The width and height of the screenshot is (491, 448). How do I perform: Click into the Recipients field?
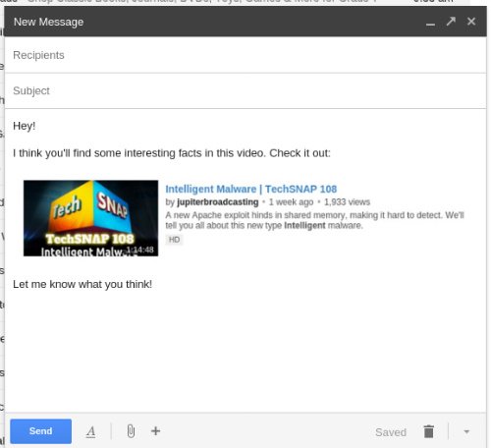(x=245, y=55)
